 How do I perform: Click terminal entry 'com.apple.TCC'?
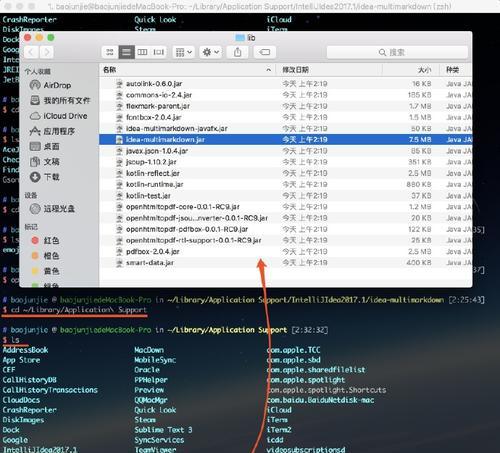point(293,350)
